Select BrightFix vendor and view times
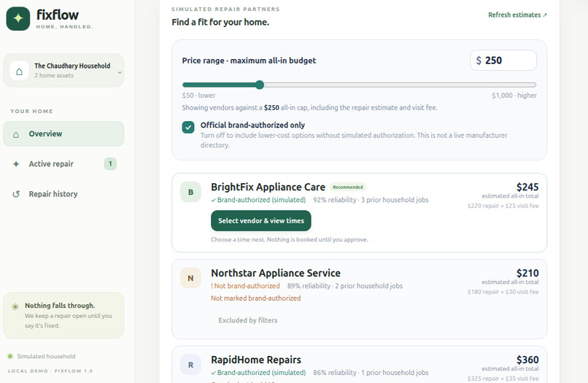 261,220
